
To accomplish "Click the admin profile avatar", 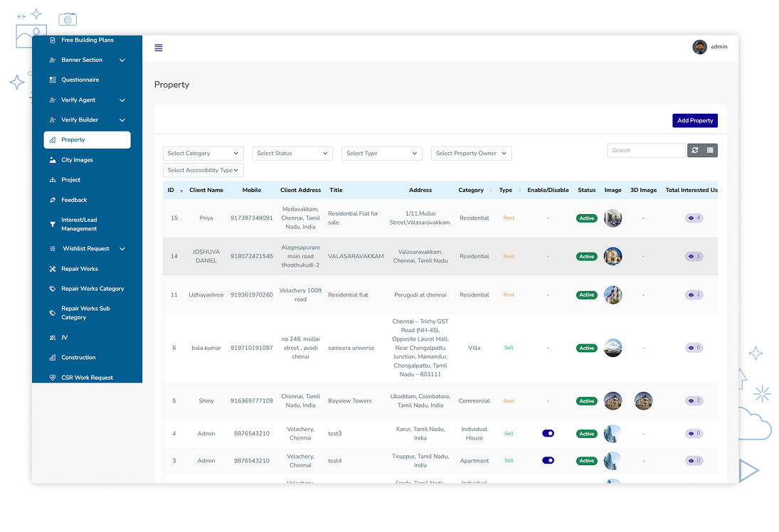I will pos(699,47).
